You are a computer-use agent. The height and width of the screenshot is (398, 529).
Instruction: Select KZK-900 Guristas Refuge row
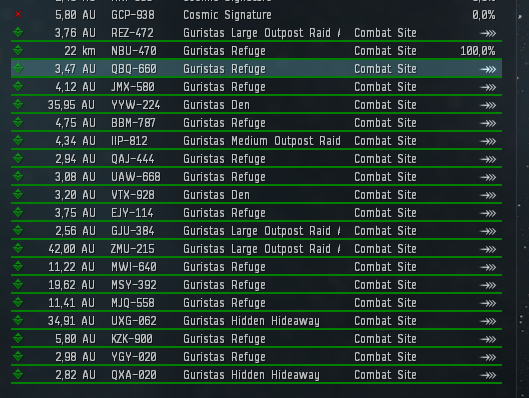pyautogui.click(x=256, y=339)
